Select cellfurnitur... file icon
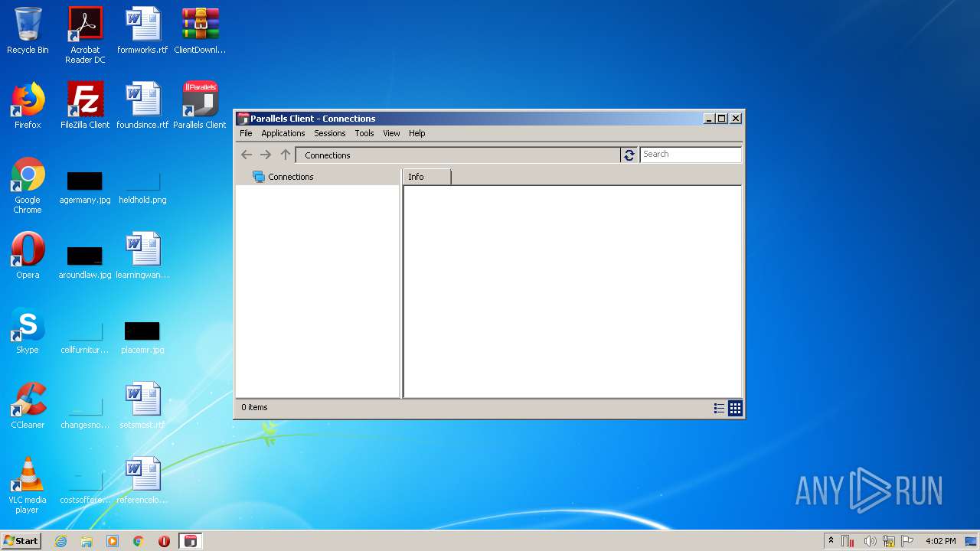Screen dimensions: 980x551 tap(85, 337)
